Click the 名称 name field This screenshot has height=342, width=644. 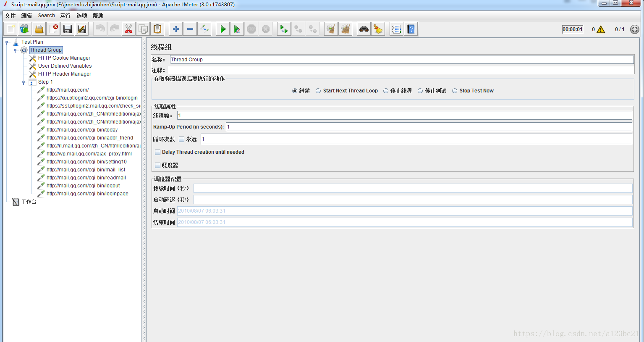tap(402, 60)
